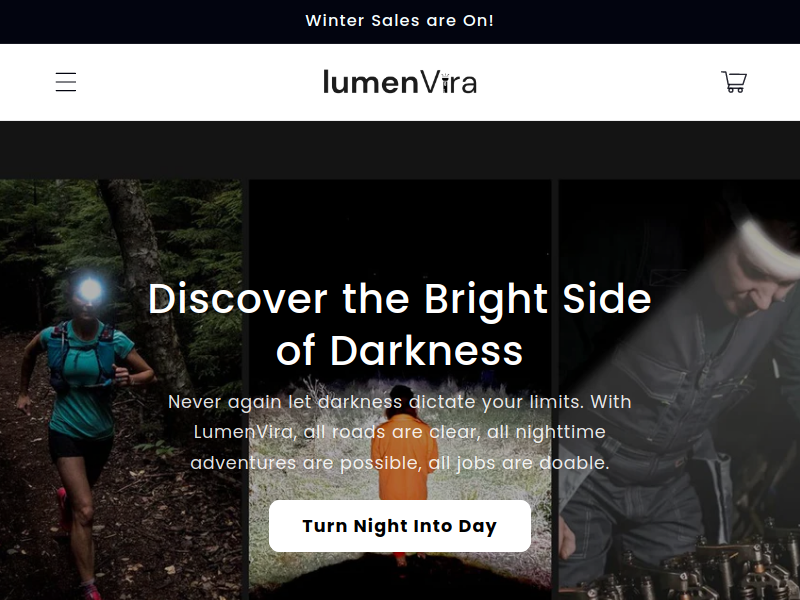Click the flashlight icon in the logo
800x600 pixels.
point(446,83)
